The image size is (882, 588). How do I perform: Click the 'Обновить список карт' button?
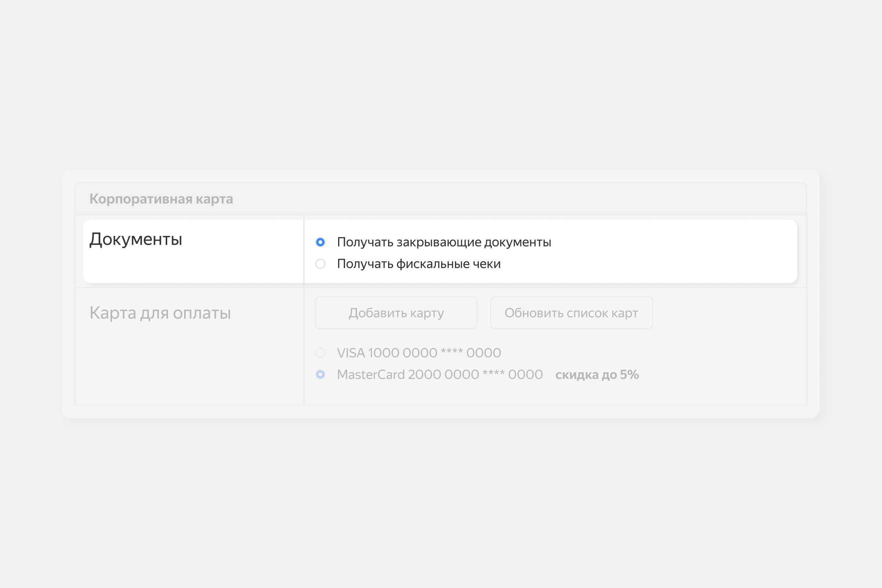tap(571, 313)
